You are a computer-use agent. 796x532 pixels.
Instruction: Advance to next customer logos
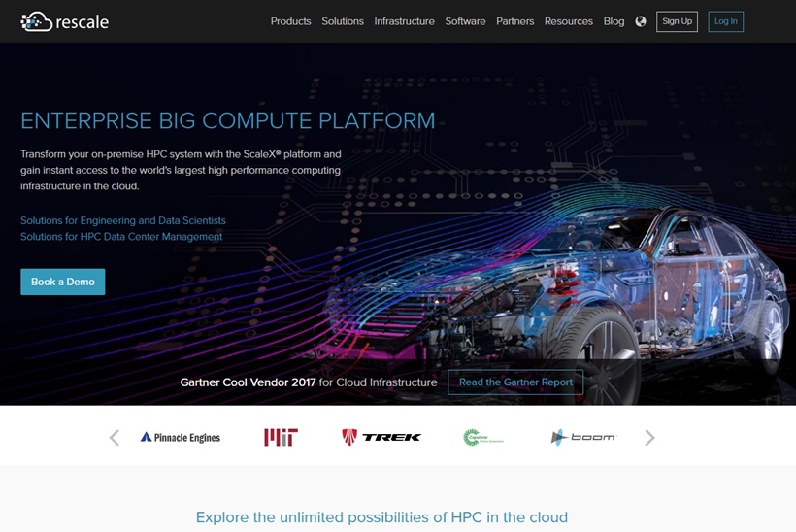[649, 438]
